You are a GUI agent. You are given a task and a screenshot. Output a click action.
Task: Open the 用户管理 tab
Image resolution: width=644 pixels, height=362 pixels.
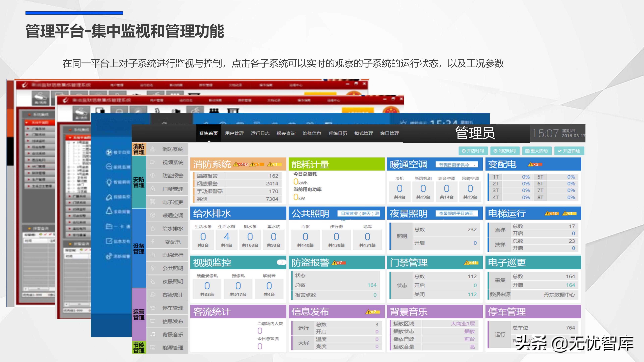[234, 133]
